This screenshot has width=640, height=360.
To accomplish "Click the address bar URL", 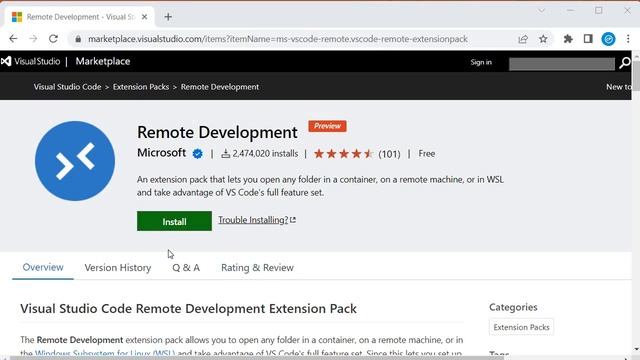I will point(278,39).
